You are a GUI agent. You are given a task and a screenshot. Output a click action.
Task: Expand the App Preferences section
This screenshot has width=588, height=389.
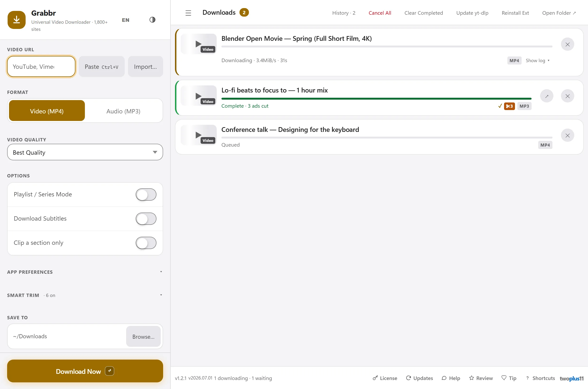pos(85,272)
